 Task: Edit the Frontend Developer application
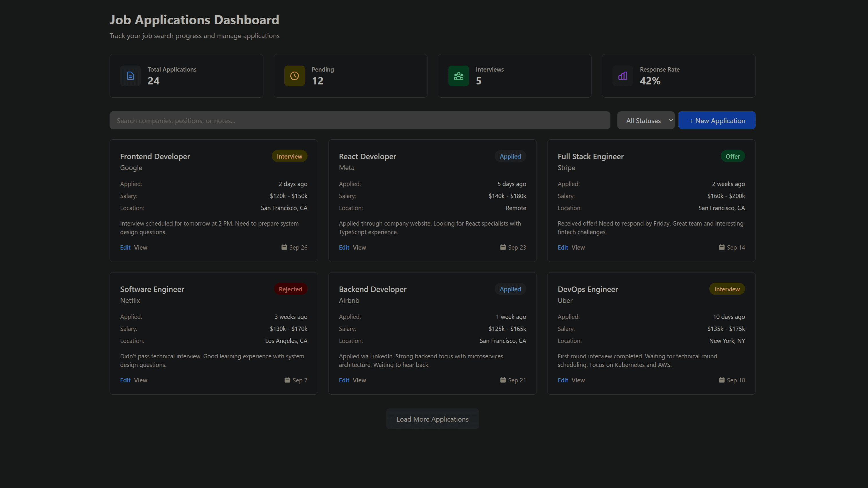click(125, 247)
